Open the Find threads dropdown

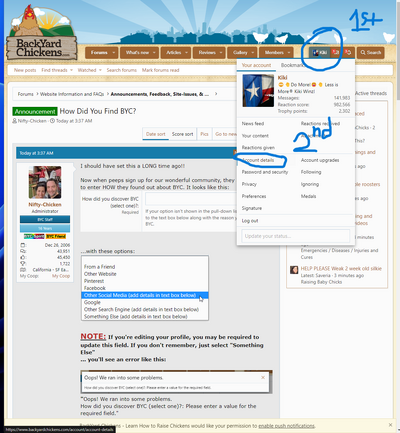pyautogui.click(x=57, y=70)
